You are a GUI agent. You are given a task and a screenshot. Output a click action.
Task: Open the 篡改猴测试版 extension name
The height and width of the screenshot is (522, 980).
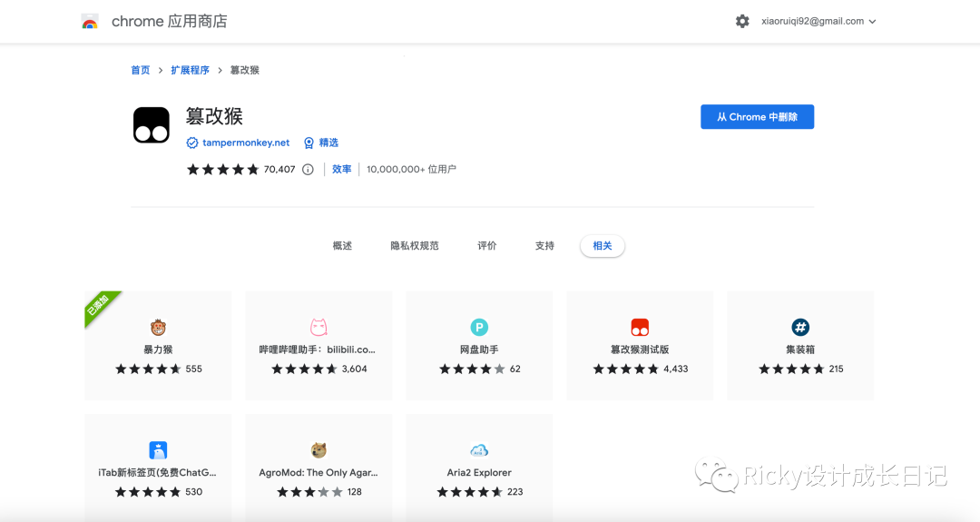click(640, 350)
